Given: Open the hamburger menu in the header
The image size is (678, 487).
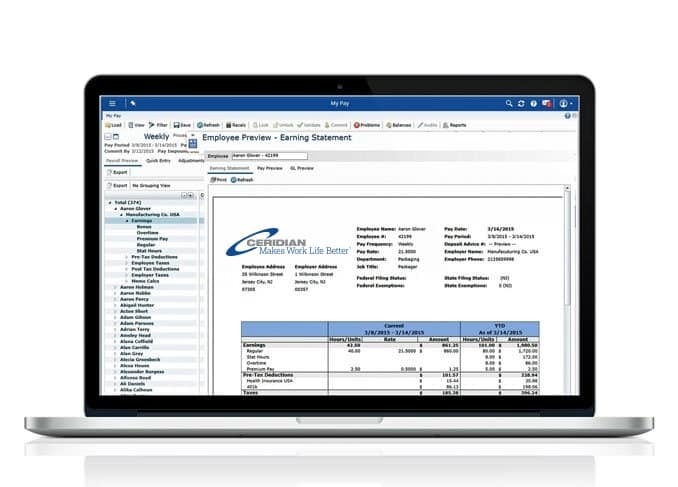Looking at the screenshot, I should point(112,103).
